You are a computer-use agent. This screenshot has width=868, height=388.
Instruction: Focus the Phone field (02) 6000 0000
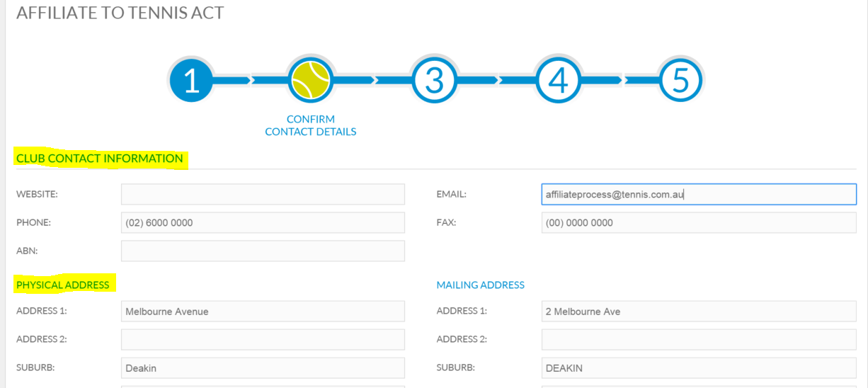(x=263, y=222)
